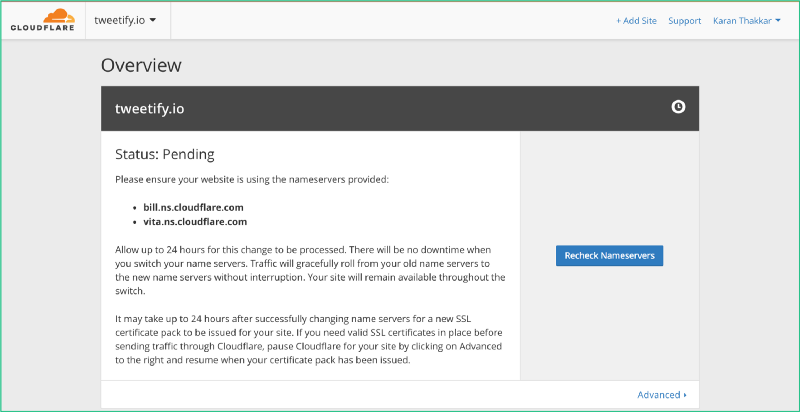
Task: Select the bill.ns.cloudflare.com nameserver text
Action: coord(193,208)
